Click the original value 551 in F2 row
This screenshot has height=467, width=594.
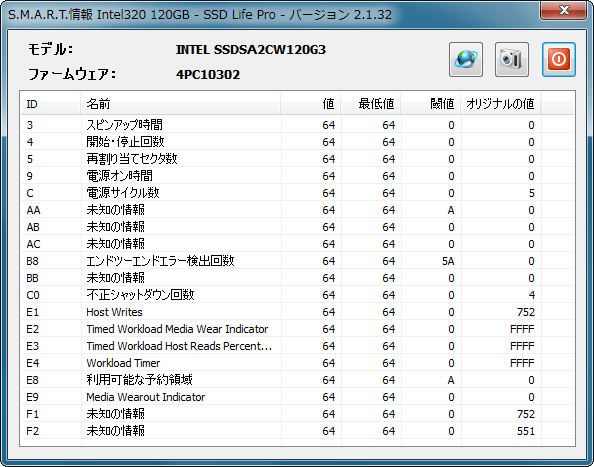click(x=526, y=431)
